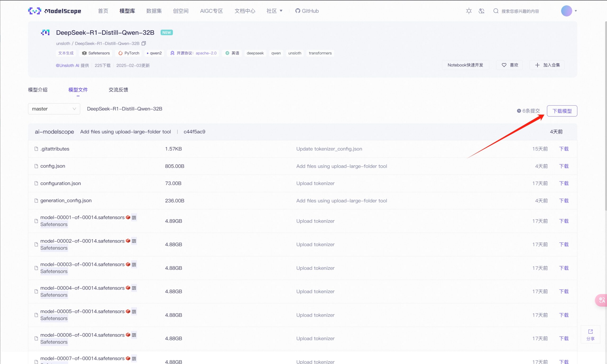Image resolution: width=607 pixels, height=364 pixels.
Task: Click the deepseek tag
Action: (x=255, y=53)
